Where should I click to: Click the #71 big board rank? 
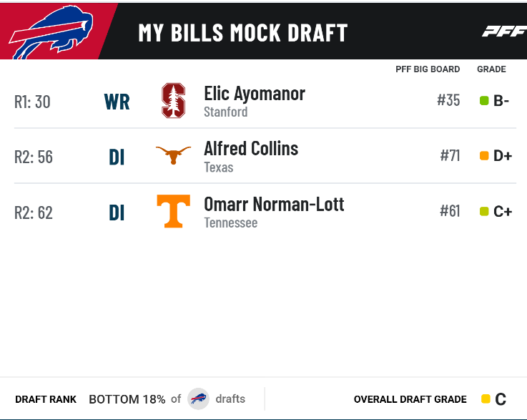pyautogui.click(x=450, y=156)
